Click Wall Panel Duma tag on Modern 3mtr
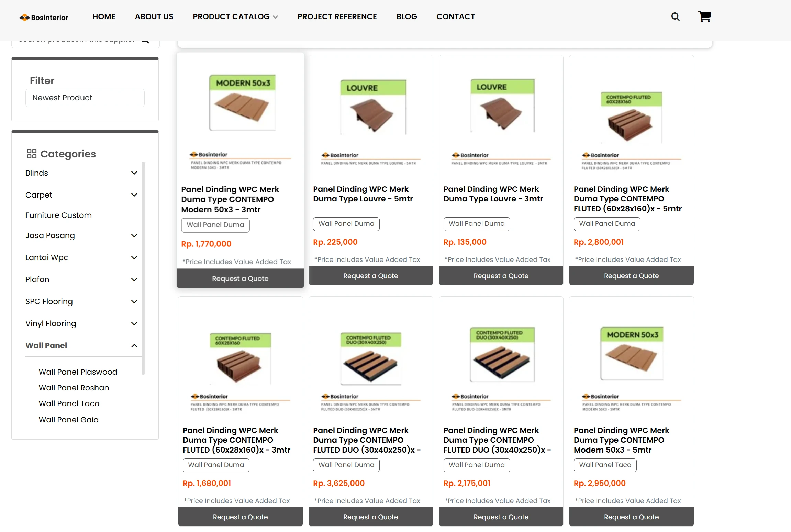The height and width of the screenshot is (532, 791). click(x=215, y=225)
